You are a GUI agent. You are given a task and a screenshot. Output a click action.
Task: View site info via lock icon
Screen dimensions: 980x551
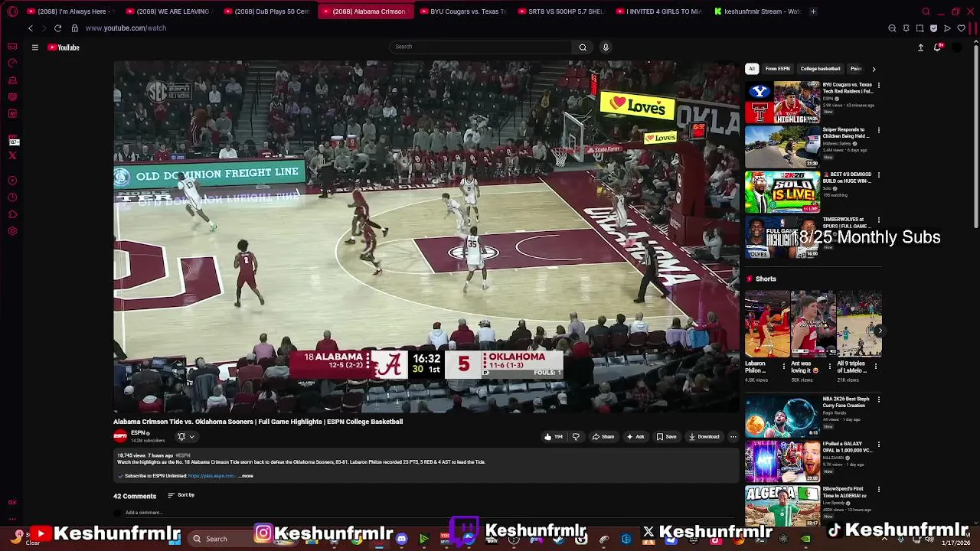(74, 28)
